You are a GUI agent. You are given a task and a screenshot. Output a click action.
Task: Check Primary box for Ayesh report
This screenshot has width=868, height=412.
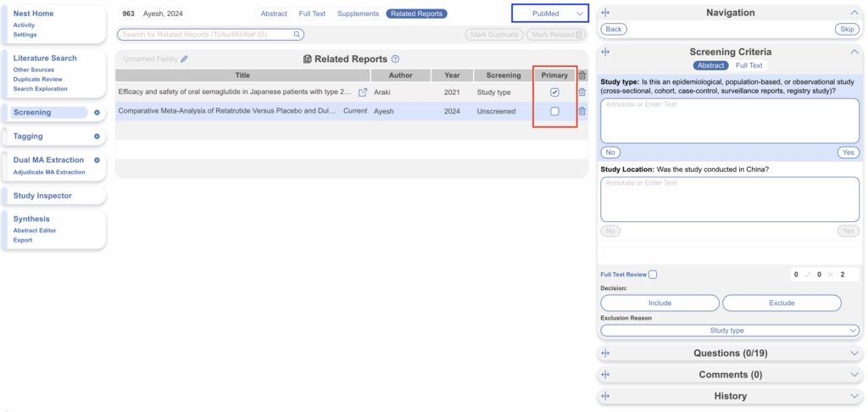[x=554, y=111]
